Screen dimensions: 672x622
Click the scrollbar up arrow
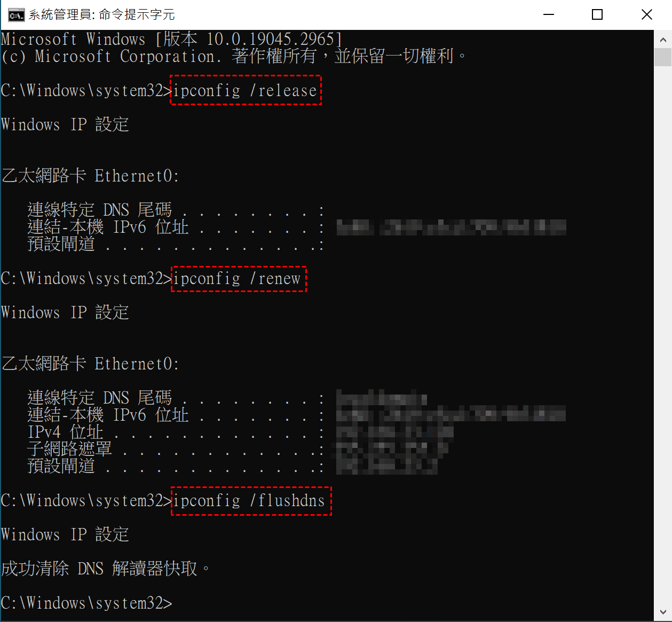tap(663, 40)
